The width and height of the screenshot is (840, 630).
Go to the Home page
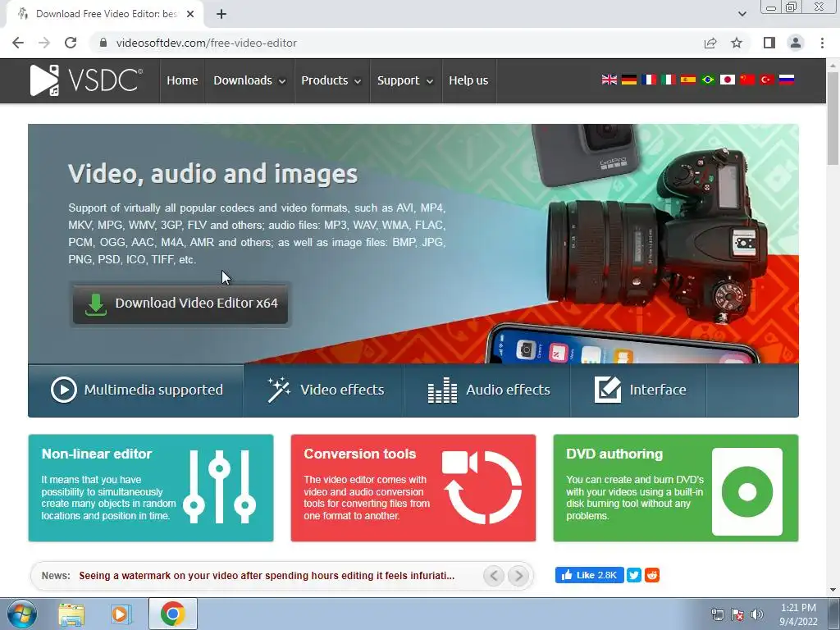(182, 80)
